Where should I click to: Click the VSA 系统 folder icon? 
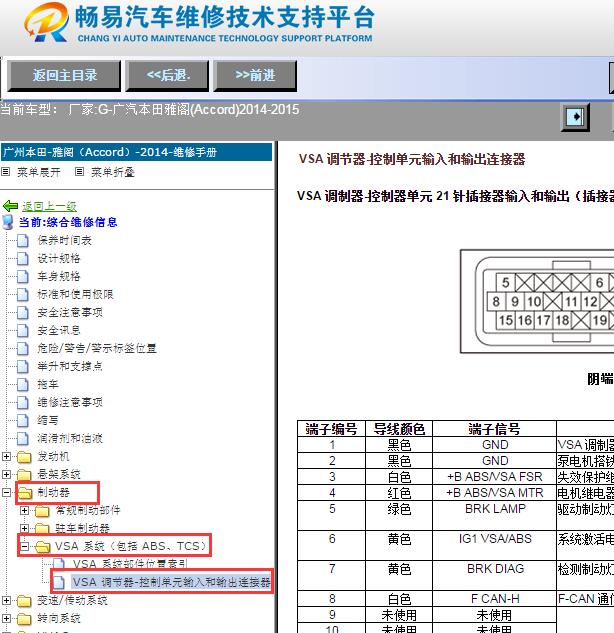(x=42, y=547)
